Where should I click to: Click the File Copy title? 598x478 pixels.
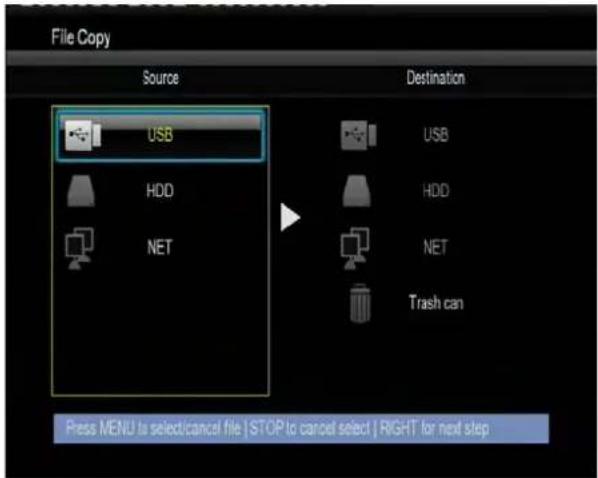click(x=80, y=37)
